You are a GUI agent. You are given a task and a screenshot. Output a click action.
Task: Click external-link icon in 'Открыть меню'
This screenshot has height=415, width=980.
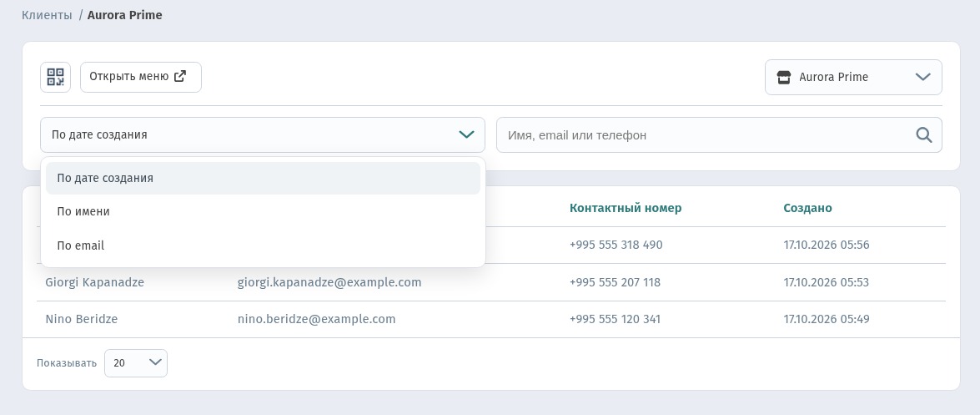(x=180, y=76)
